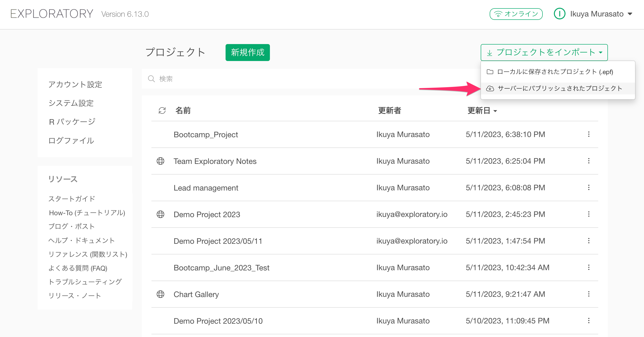Open the R パッケージ settings link
Screen dimensions: 644x337
point(72,122)
